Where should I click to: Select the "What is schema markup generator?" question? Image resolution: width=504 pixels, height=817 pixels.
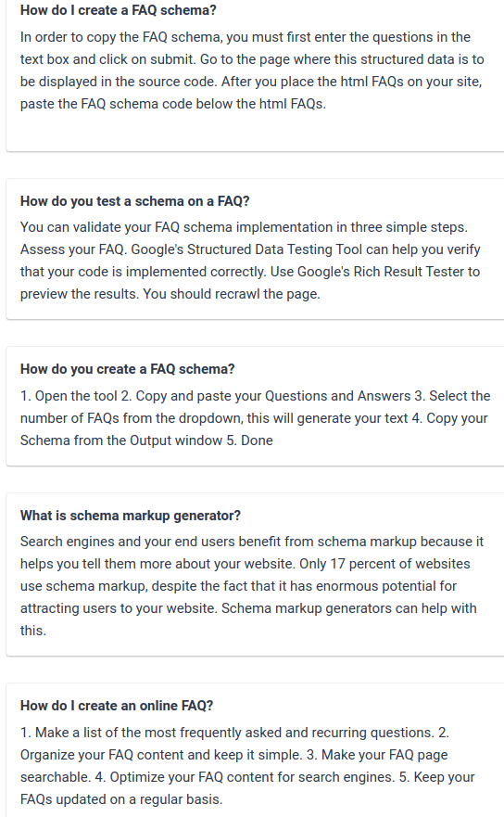click(x=131, y=516)
